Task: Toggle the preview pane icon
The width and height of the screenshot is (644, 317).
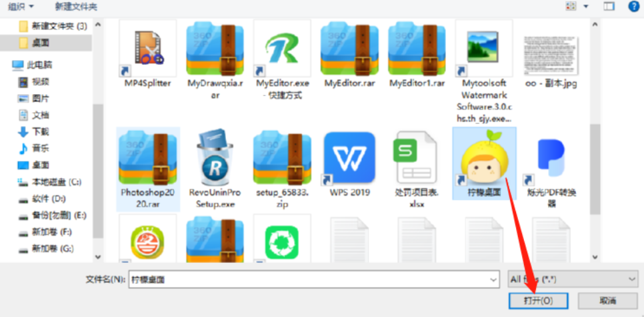Action: [x=609, y=6]
